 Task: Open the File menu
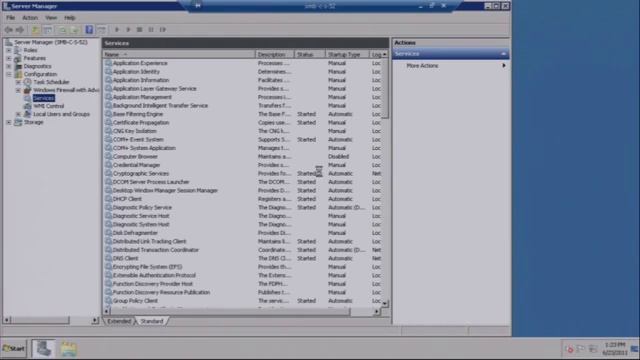pyautogui.click(x=11, y=18)
